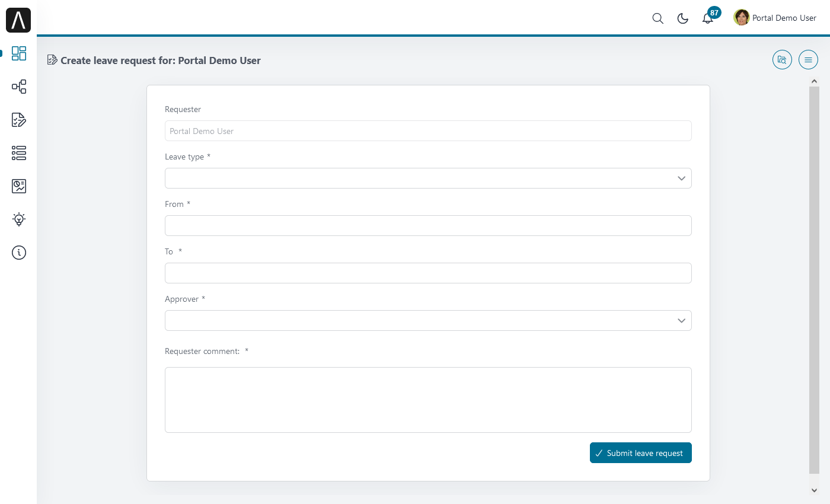Image resolution: width=830 pixels, height=504 pixels.
Task: Open the process flow diagram sidebar icon
Action: [x=19, y=87]
